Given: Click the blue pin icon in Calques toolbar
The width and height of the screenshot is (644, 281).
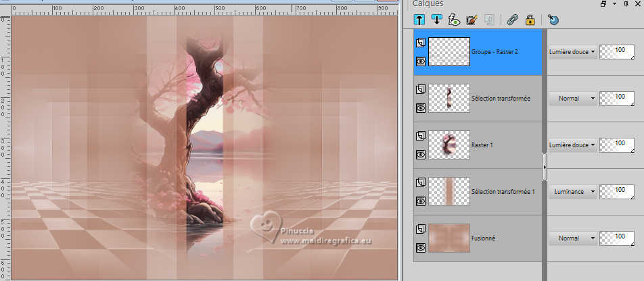Looking at the screenshot, I should 553,20.
